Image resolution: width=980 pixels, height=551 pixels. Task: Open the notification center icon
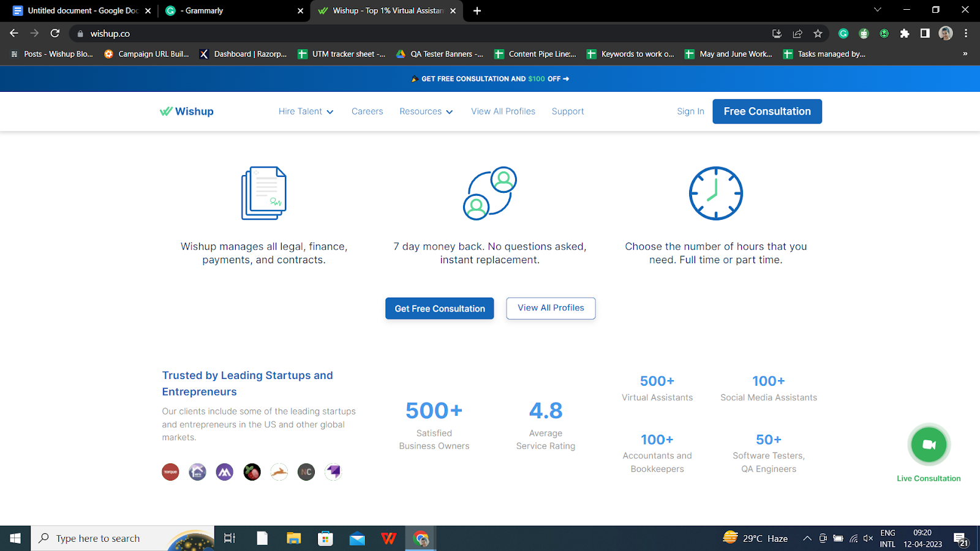tap(960, 539)
